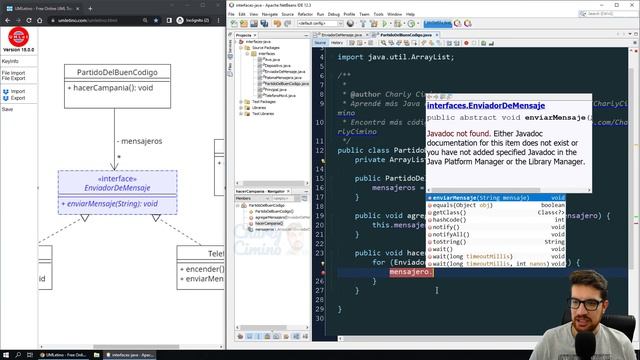The height and width of the screenshot is (360, 640).
Task: Click the interfaces.EnviadorDeMensaje javadoc link
Action: pos(486,106)
